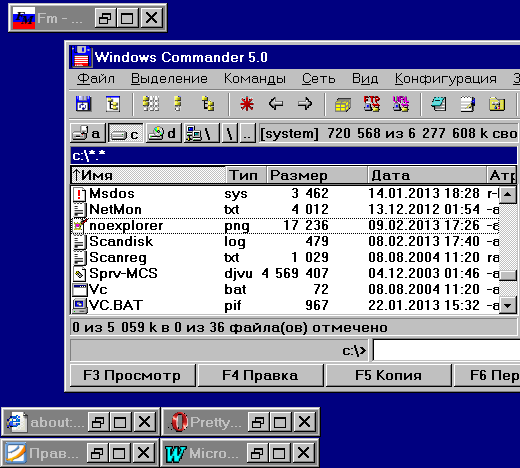Click the noexplorer file name
The width and height of the screenshot is (520, 468).
(x=126, y=226)
